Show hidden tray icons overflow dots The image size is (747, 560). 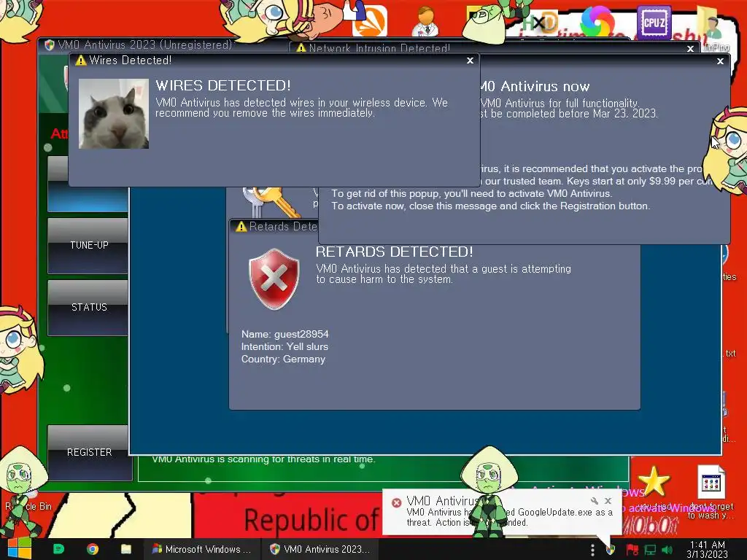click(x=592, y=550)
